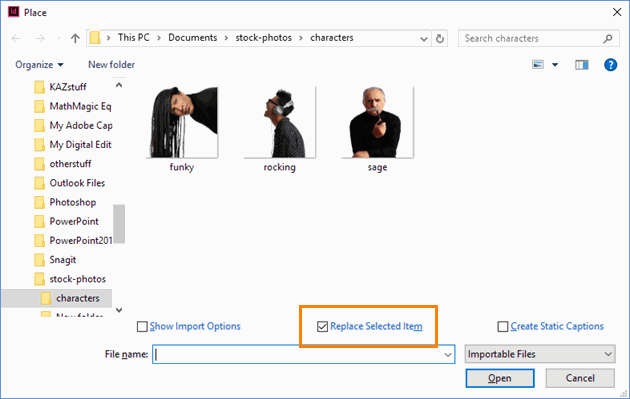Toggle the preview pane icon
The width and height of the screenshot is (630, 399).
[581, 65]
